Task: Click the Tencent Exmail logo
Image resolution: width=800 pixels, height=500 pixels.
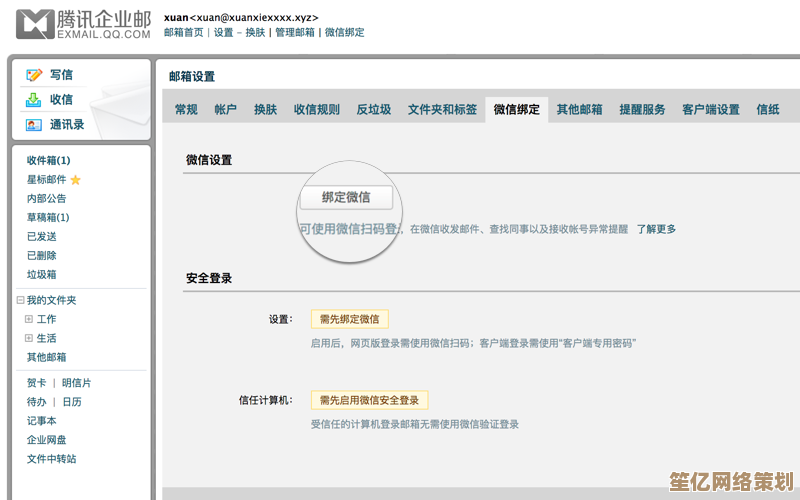Action: point(84,24)
